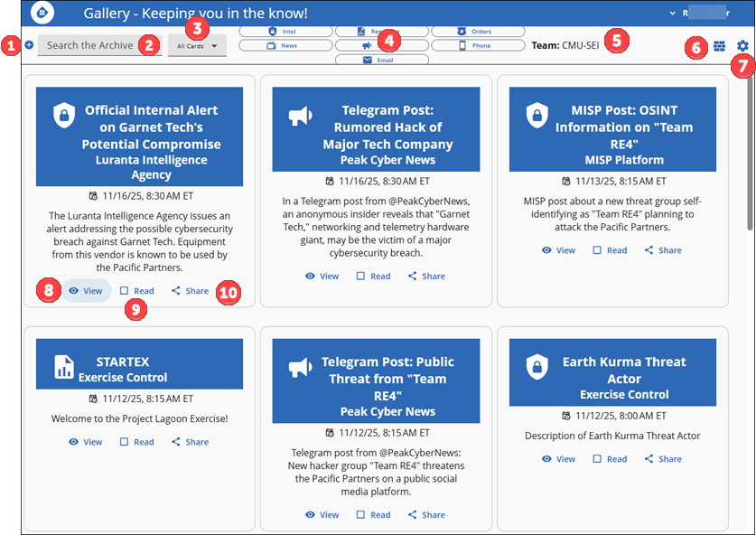Viewport: 756px width, 535px height.
Task: Share the MISP Post OSINT card
Action: tap(664, 250)
